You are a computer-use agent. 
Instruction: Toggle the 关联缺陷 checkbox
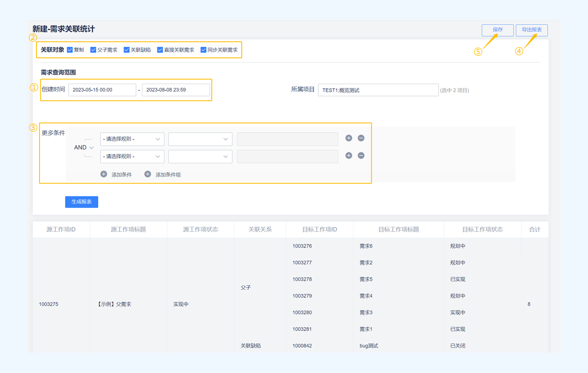[x=127, y=50]
